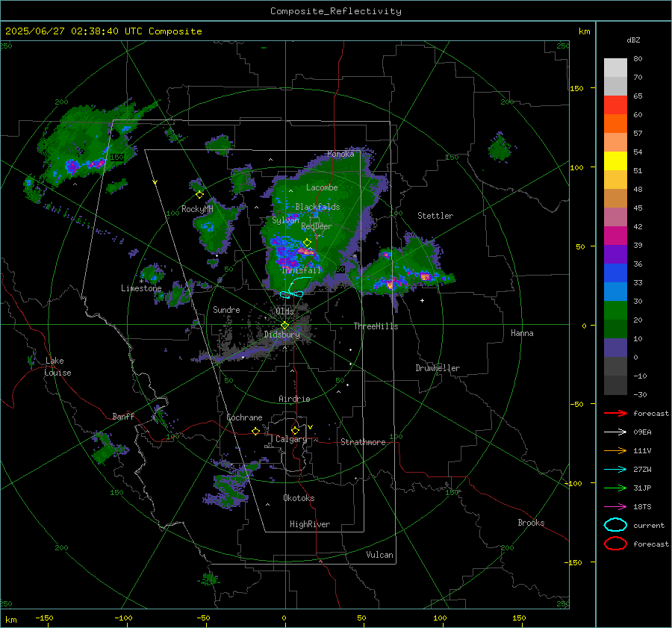Select the Lacombe label on the map

322,187
